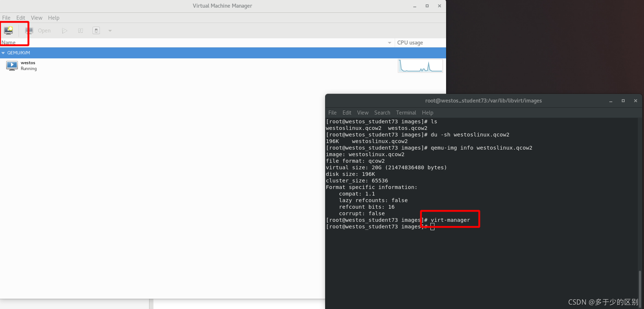
Task: Open Edit menu in Virtual Machine Manager
Action: pyautogui.click(x=21, y=18)
